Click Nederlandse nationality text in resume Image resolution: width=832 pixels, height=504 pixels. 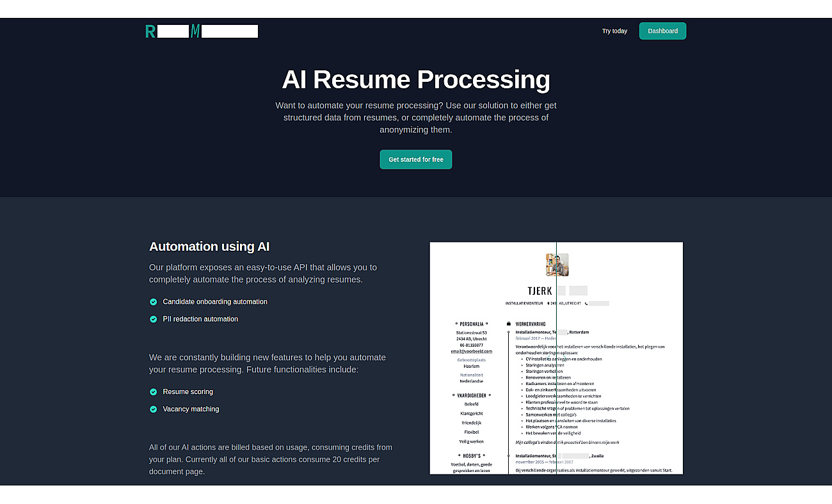pyautogui.click(x=472, y=381)
